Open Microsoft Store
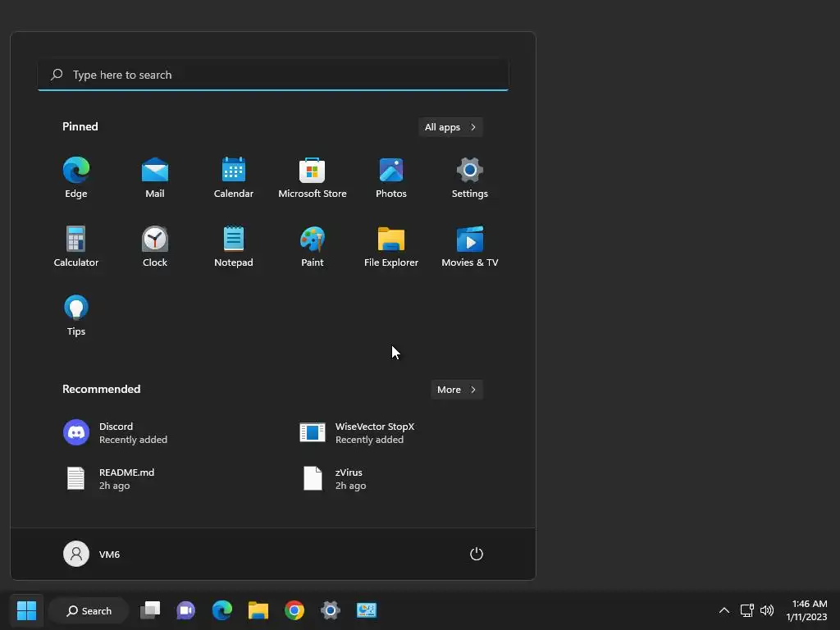The image size is (840, 630). (x=313, y=178)
